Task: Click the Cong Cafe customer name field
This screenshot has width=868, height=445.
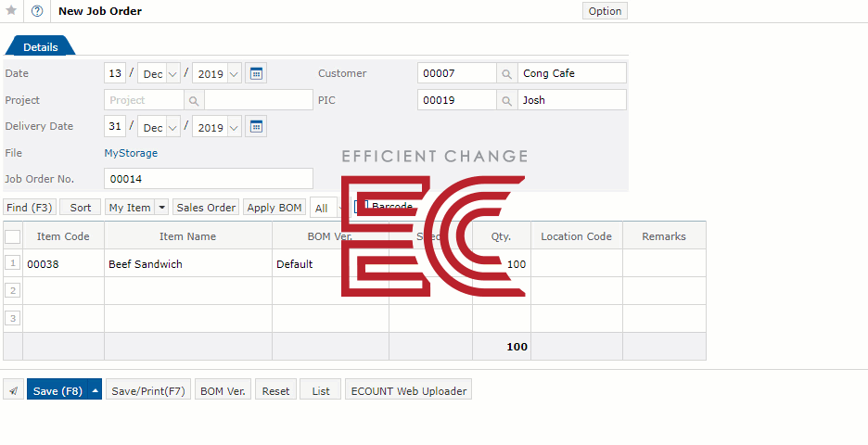Action: click(572, 73)
